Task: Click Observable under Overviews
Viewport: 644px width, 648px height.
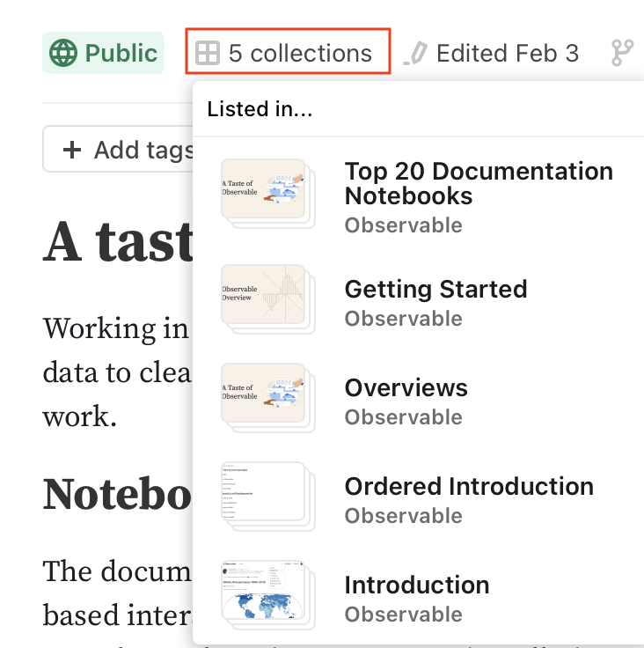Action: (x=404, y=417)
